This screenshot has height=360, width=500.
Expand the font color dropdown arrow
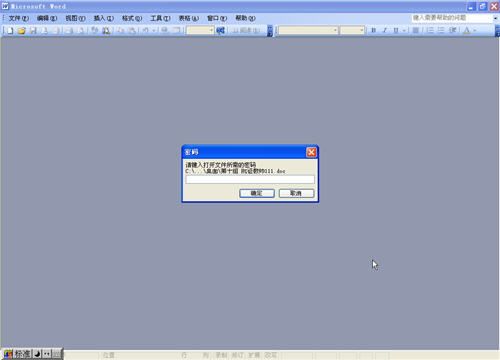475,30
